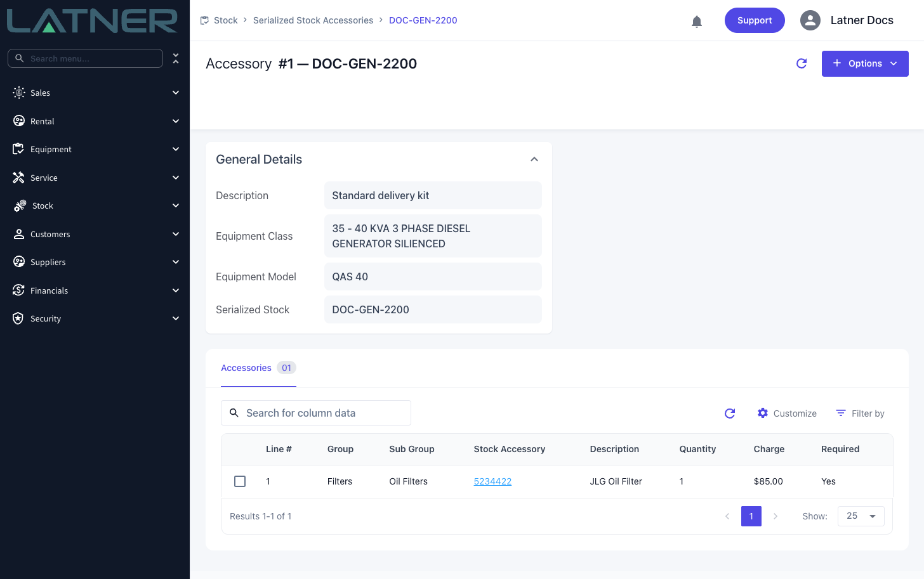The image size is (924, 579).
Task: Click the Security shield icon
Action: [x=18, y=318]
